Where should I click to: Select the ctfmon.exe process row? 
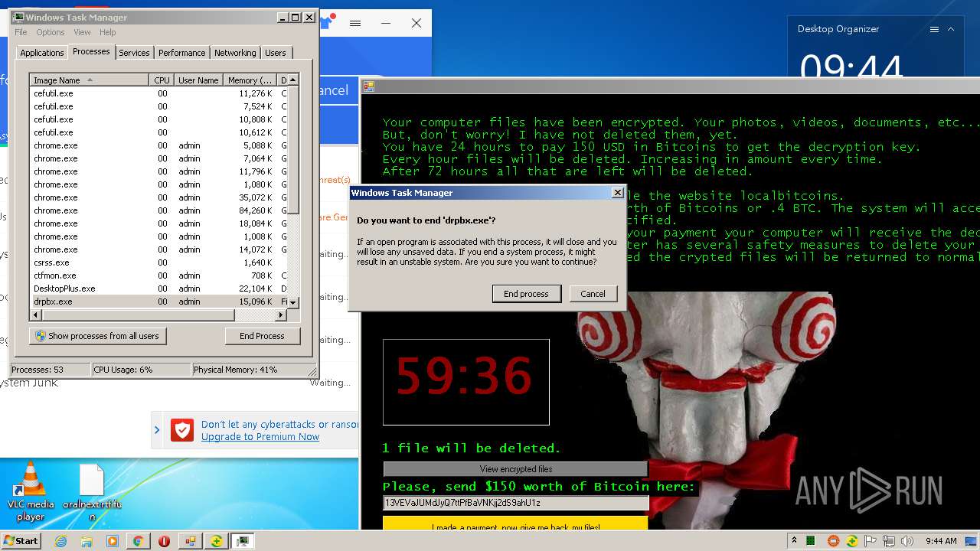coord(158,275)
